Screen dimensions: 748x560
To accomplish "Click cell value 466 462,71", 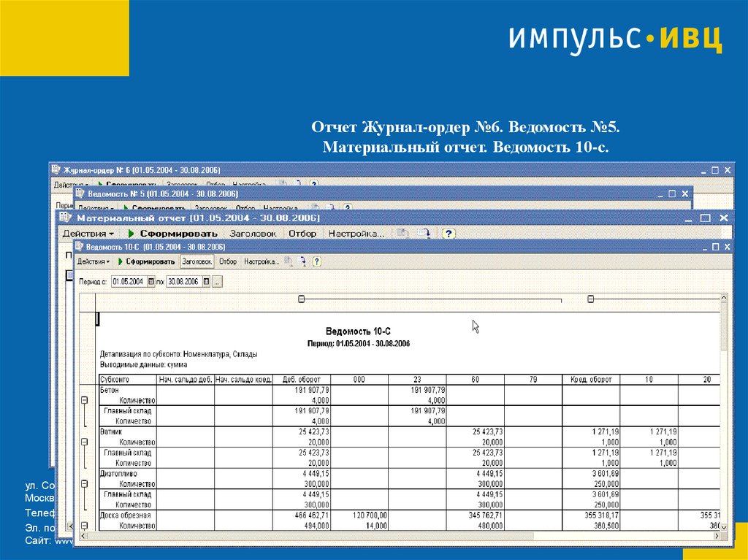I will click(x=312, y=515).
